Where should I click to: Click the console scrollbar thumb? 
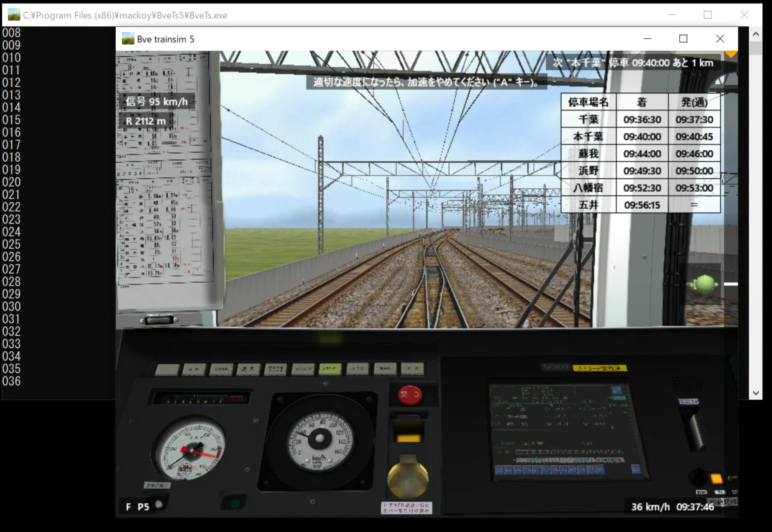(x=756, y=48)
